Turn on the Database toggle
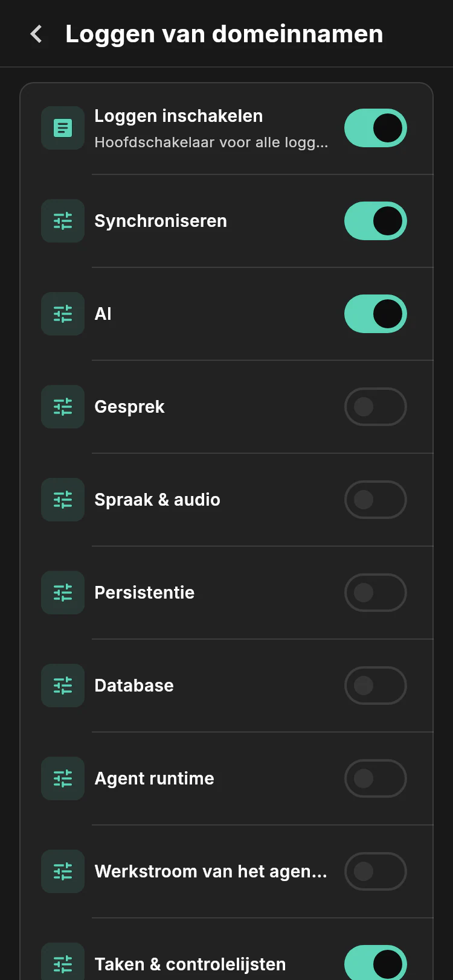Screen dimensions: 453x980 tap(376, 686)
